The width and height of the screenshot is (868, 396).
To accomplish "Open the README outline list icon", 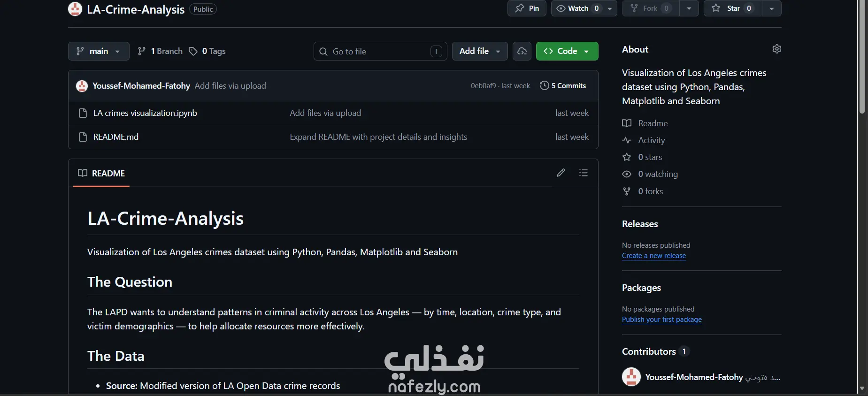I will (x=584, y=173).
